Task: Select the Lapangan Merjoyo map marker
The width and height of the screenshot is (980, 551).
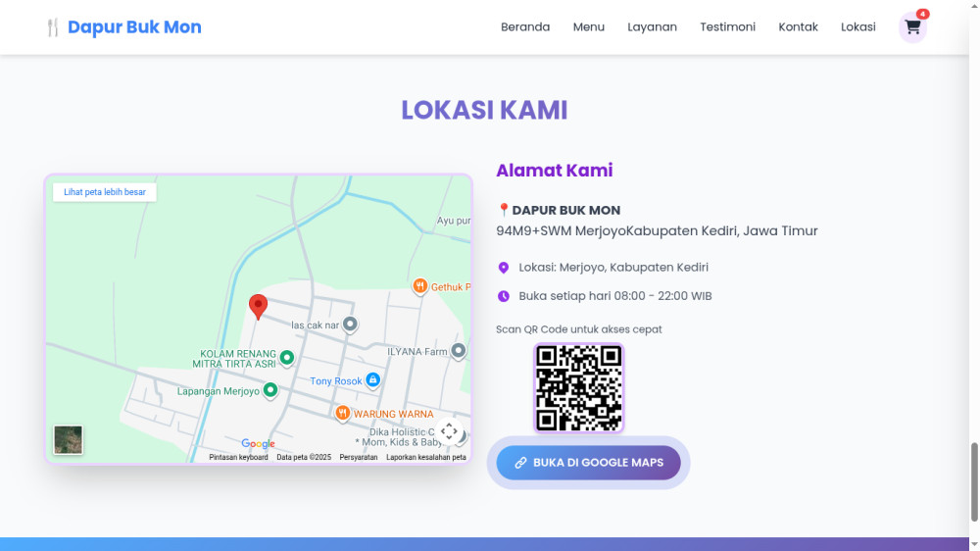Action: (270, 390)
